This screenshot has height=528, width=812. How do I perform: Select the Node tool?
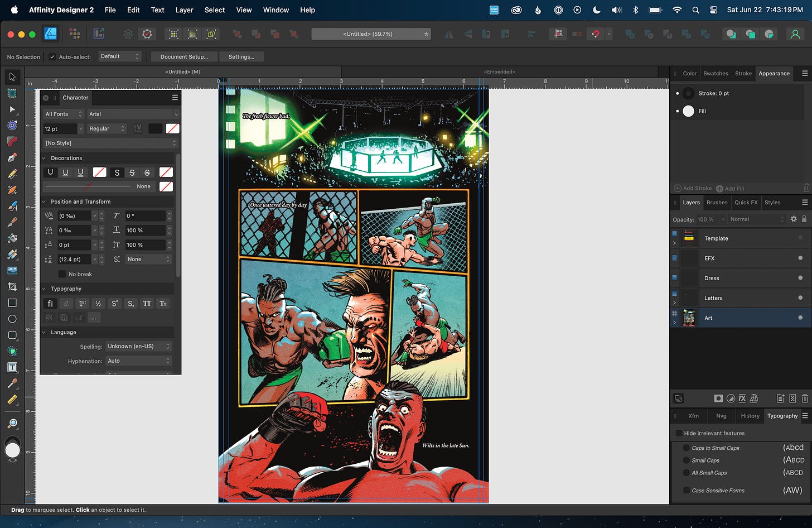point(12,109)
